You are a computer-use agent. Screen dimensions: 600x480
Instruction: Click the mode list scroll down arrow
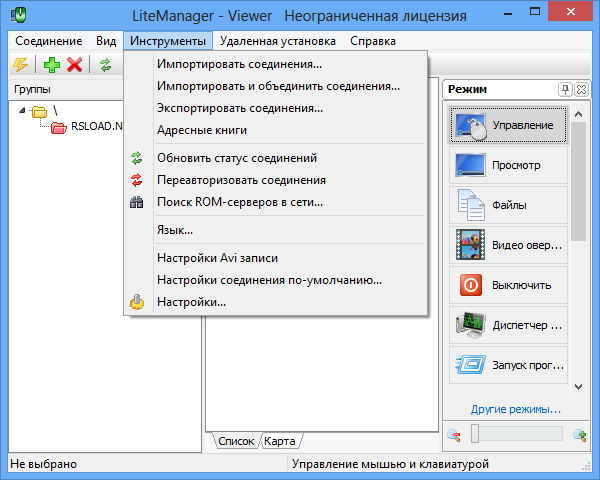point(579,387)
